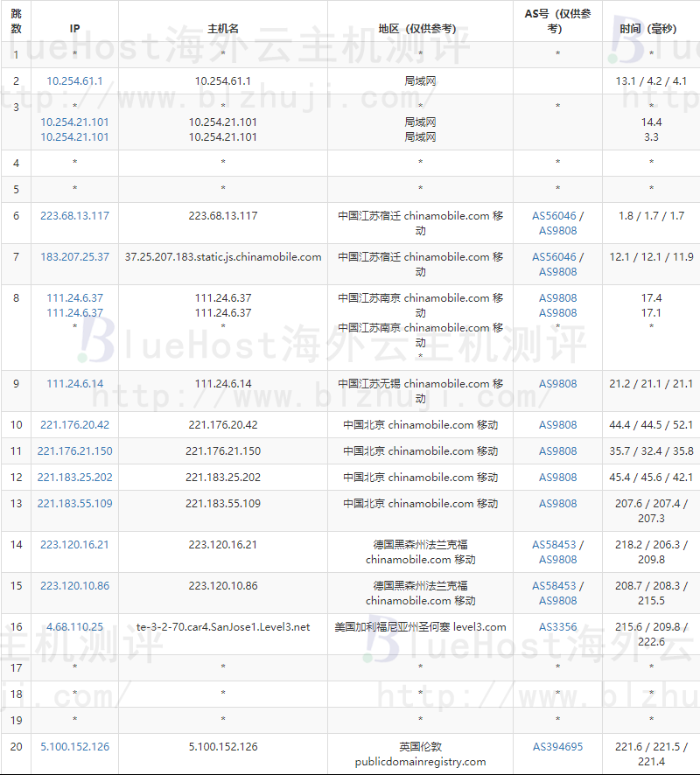The height and width of the screenshot is (775, 700).
Task: Open the blue 221.176.20.42 IP link
Action: [x=74, y=424]
